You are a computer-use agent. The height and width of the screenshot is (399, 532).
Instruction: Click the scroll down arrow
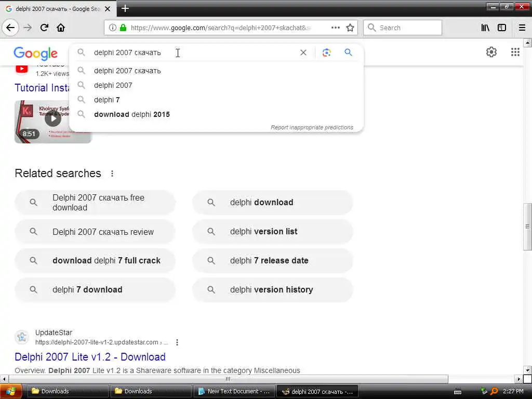(x=527, y=370)
